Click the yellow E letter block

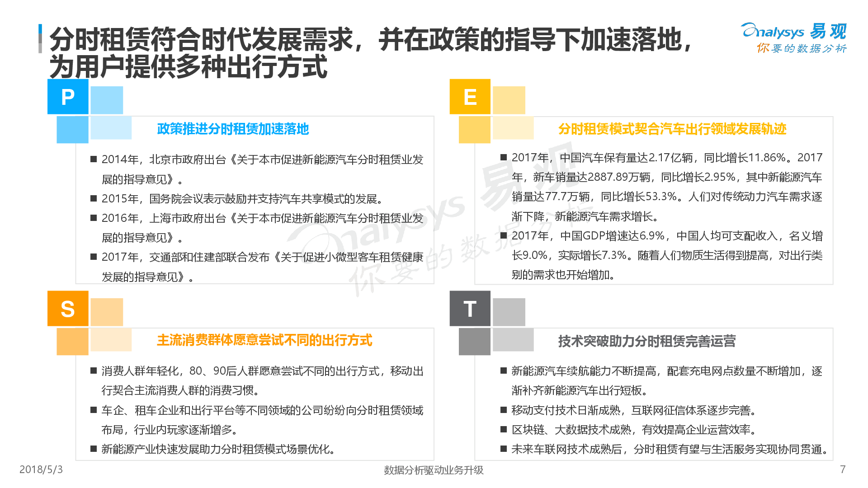pos(470,97)
